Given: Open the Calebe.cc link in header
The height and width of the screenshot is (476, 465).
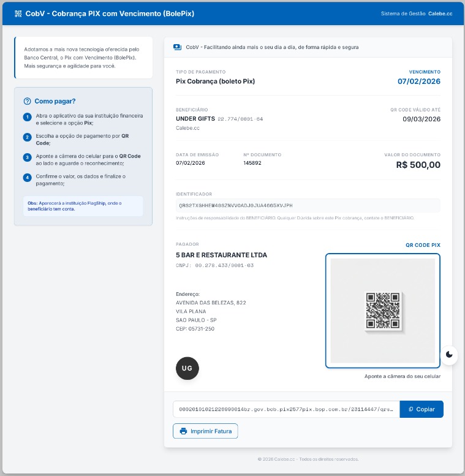Looking at the screenshot, I should [440, 13].
